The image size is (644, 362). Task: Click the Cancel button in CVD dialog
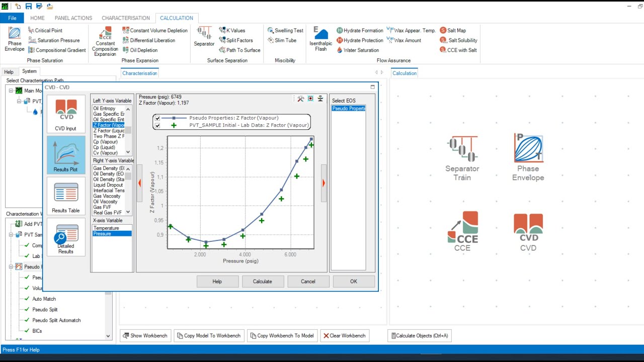pos(308,282)
